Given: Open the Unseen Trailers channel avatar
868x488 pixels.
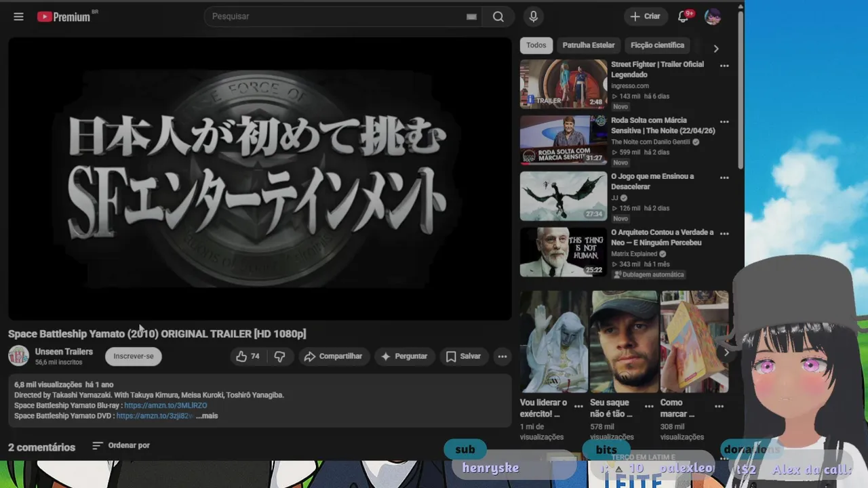Looking at the screenshot, I should tap(18, 356).
